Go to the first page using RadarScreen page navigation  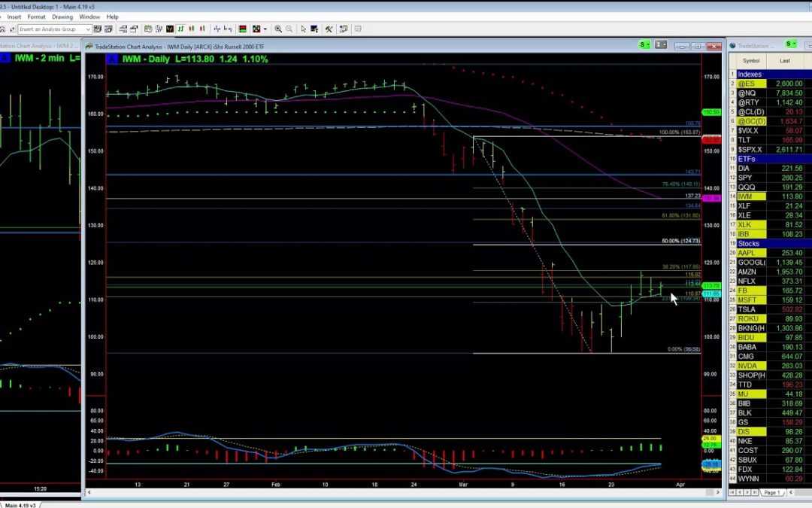click(732, 492)
